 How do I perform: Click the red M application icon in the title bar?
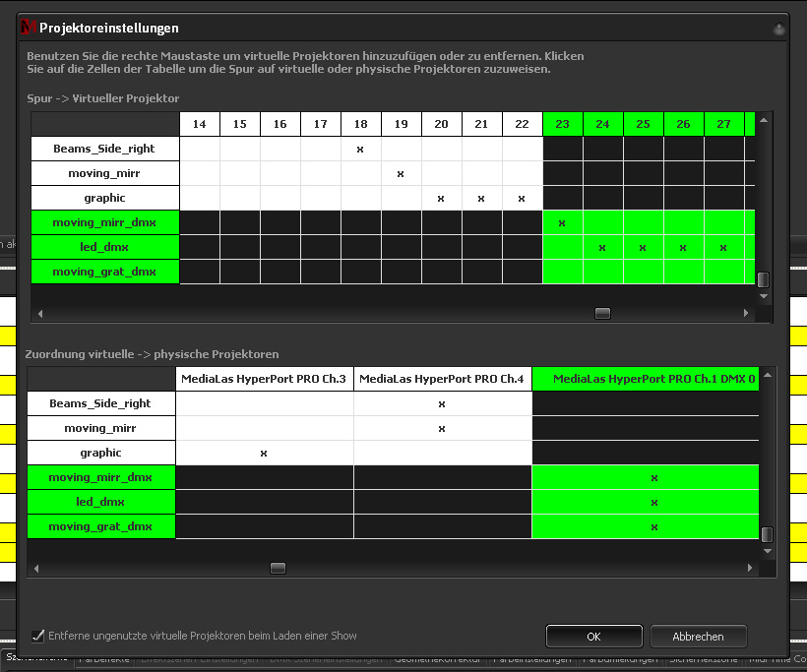tap(29, 27)
